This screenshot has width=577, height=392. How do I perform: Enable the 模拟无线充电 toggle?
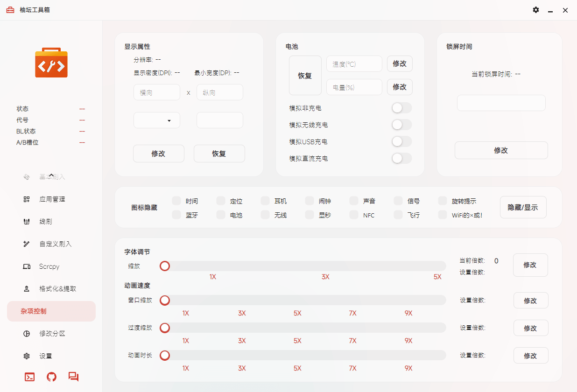pos(401,125)
